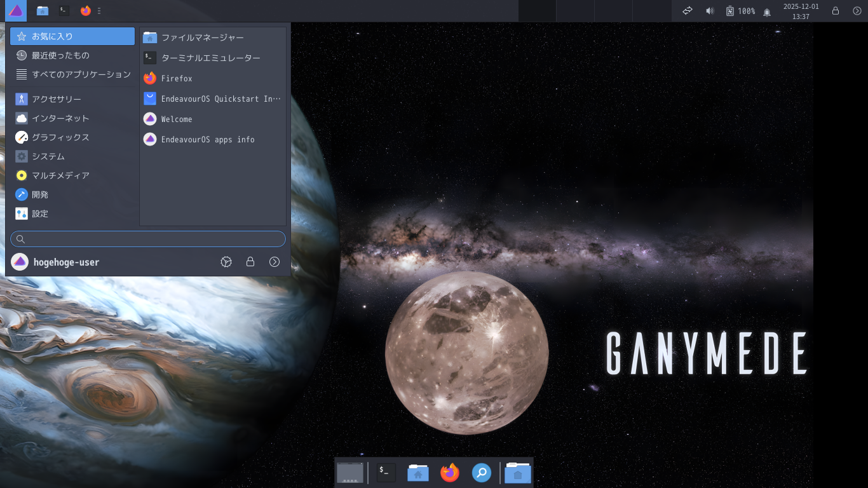Viewport: 868px width, 488px height.
Task: Click the lock screen padlock in the application menu
Action: 250,261
